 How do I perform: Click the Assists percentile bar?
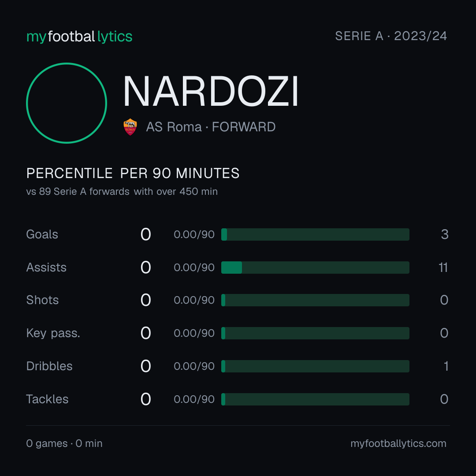tap(315, 268)
